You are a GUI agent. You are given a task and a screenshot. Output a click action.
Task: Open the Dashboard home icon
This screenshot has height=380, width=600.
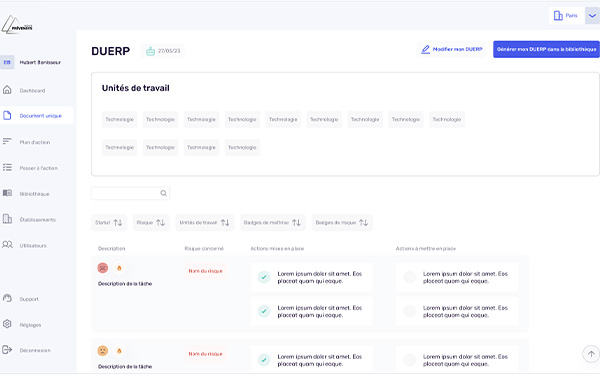click(x=7, y=90)
